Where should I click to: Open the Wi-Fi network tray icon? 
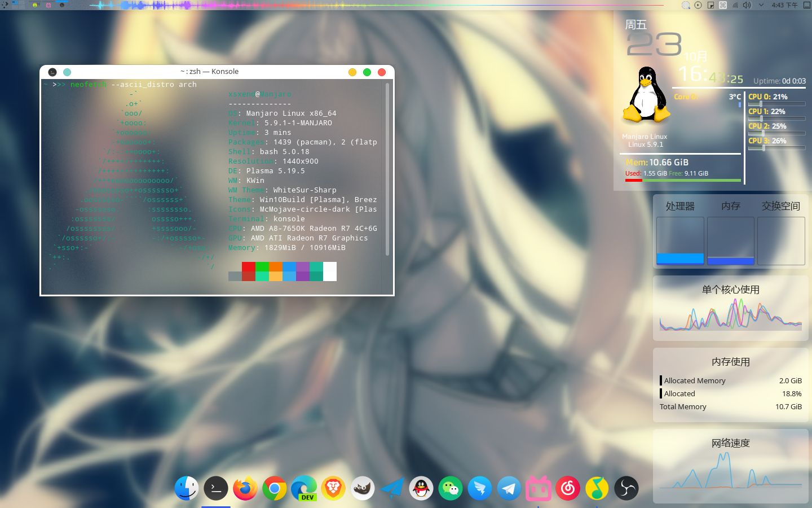point(735,5)
